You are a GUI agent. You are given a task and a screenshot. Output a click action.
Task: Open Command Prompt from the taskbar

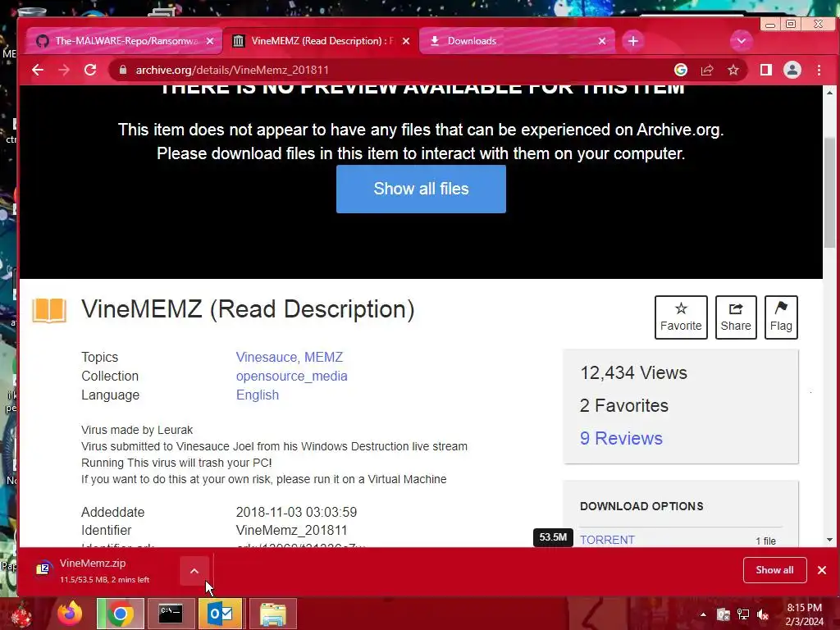point(171,614)
